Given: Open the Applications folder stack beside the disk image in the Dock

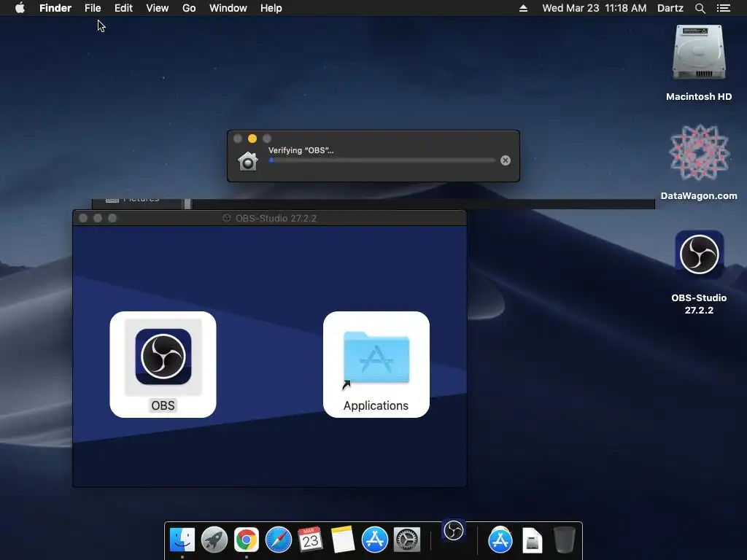Looking at the screenshot, I should tap(500, 540).
